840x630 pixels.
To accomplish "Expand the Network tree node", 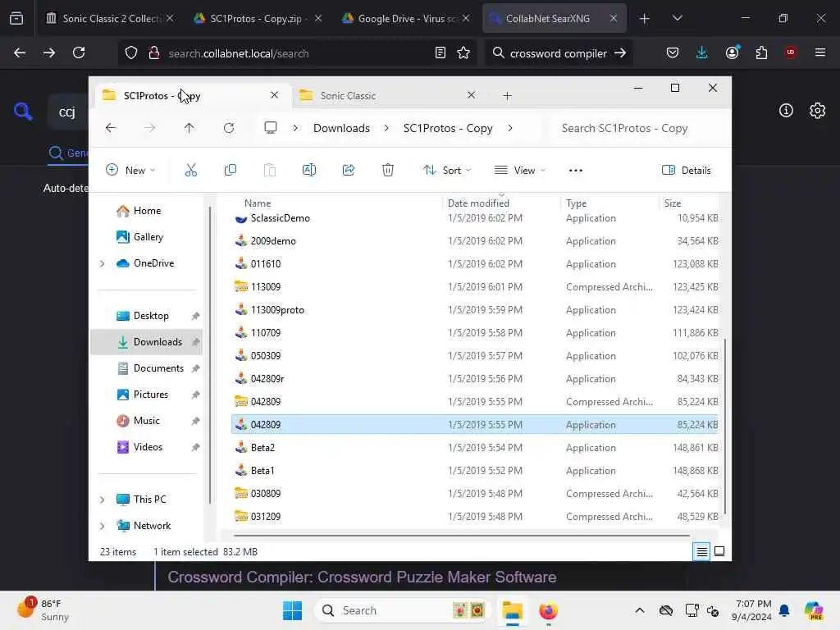I will click(x=103, y=526).
